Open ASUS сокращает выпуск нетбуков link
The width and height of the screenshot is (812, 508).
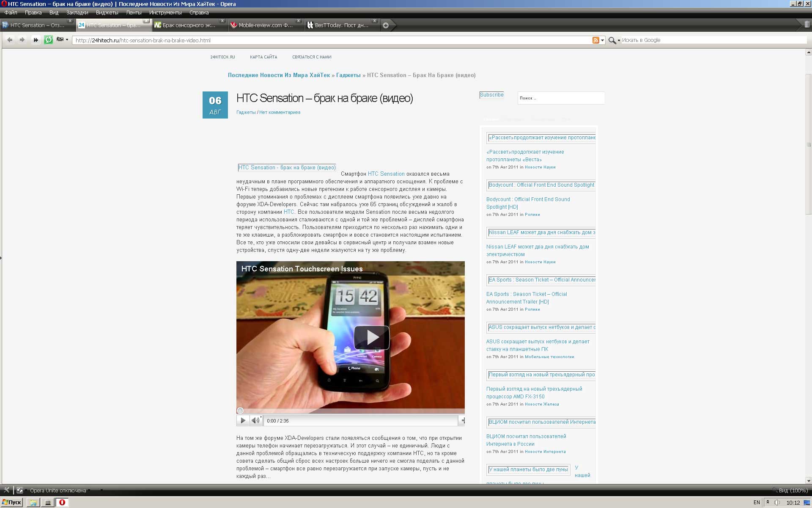click(x=538, y=345)
